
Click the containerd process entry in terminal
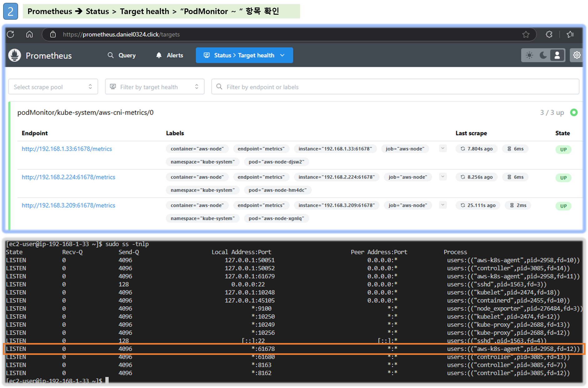pos(508,300)
